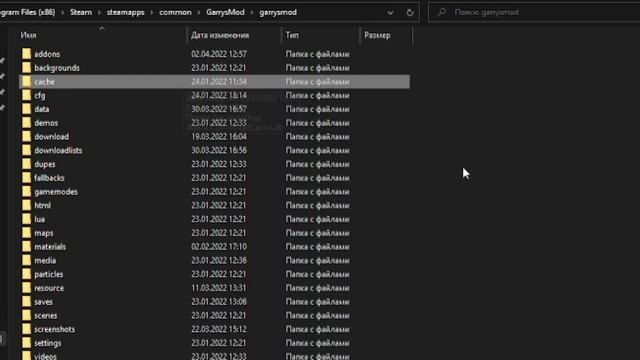Select the gamemodes folder icon
640x360 pixels.
coord(27,192)
